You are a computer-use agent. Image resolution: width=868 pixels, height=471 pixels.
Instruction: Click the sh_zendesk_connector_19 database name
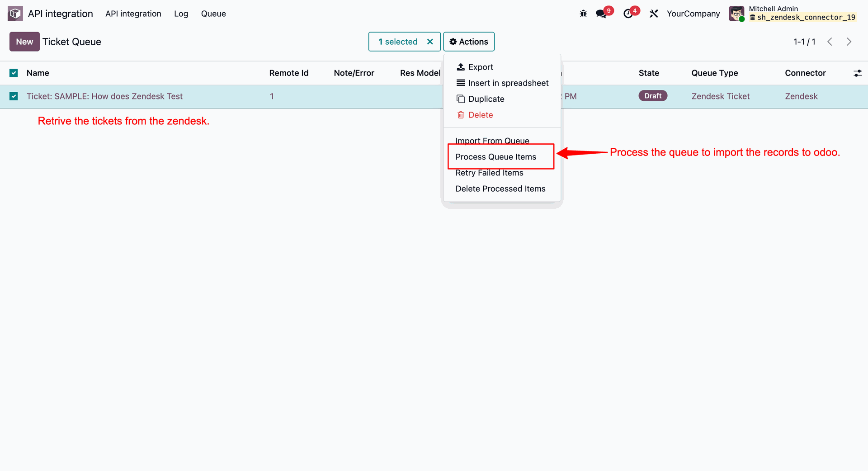806,17
